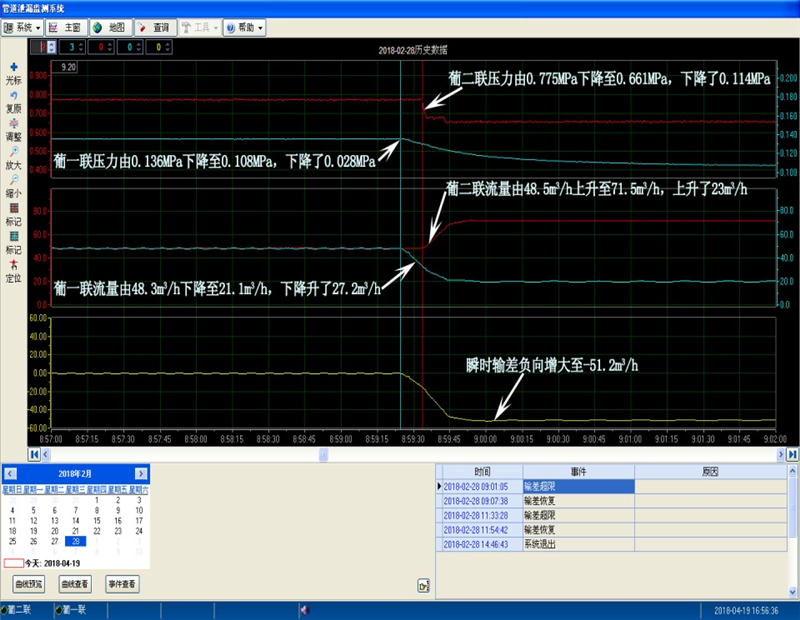800x620 pixels.
Task: Select day 15 in February calendar
Action: tap(97, 520)
